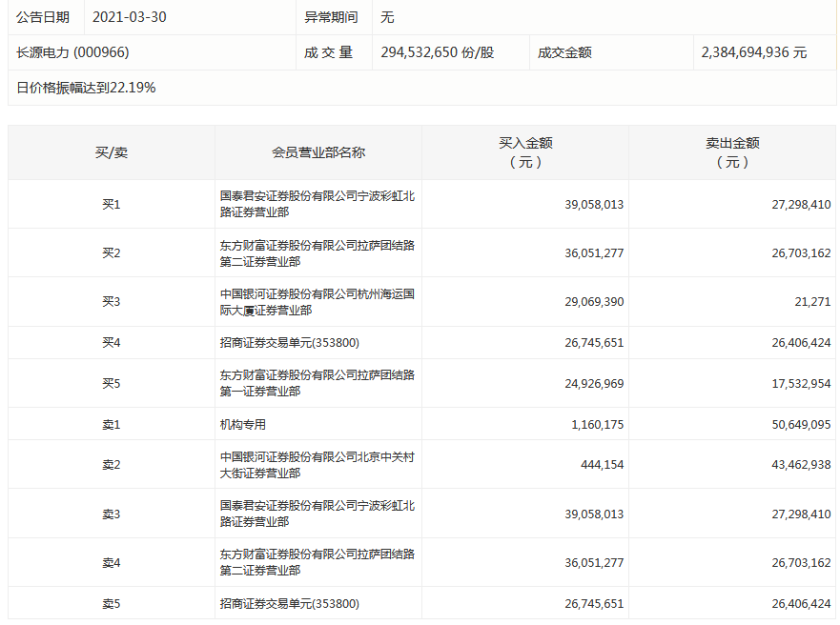Open 中国银河证券北京中关村大街证券营业部 entry

pos(317,465)
